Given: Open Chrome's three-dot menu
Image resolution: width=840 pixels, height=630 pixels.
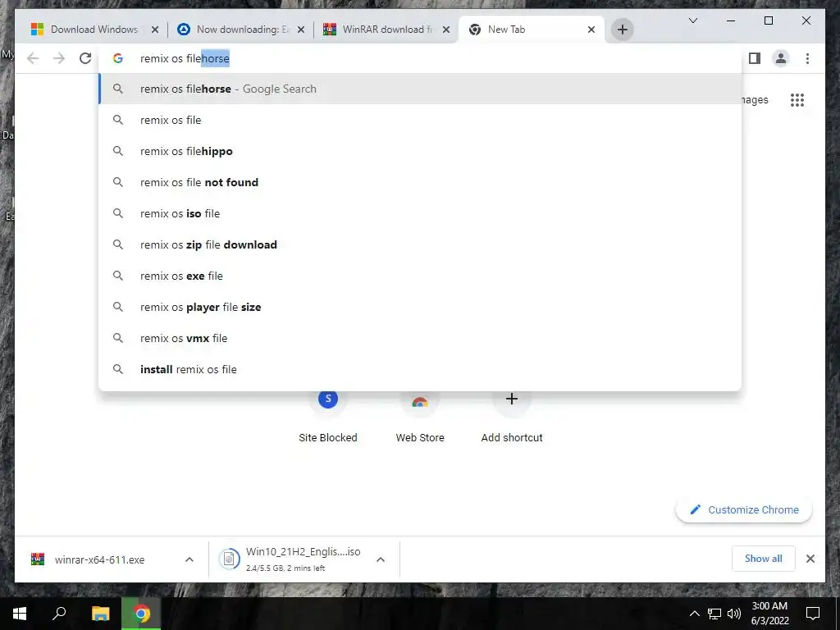Looking at the screenshot, I should click(807, 58).
